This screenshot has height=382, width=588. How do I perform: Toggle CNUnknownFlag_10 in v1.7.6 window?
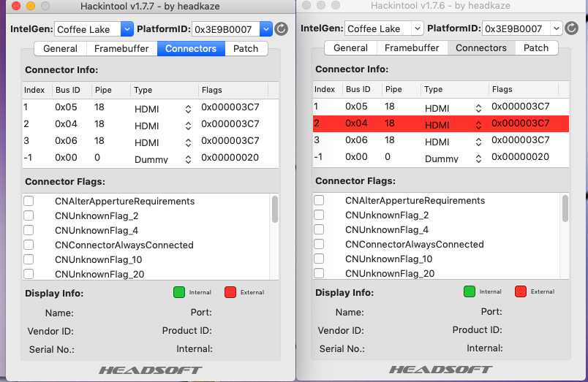pos(319,259)
